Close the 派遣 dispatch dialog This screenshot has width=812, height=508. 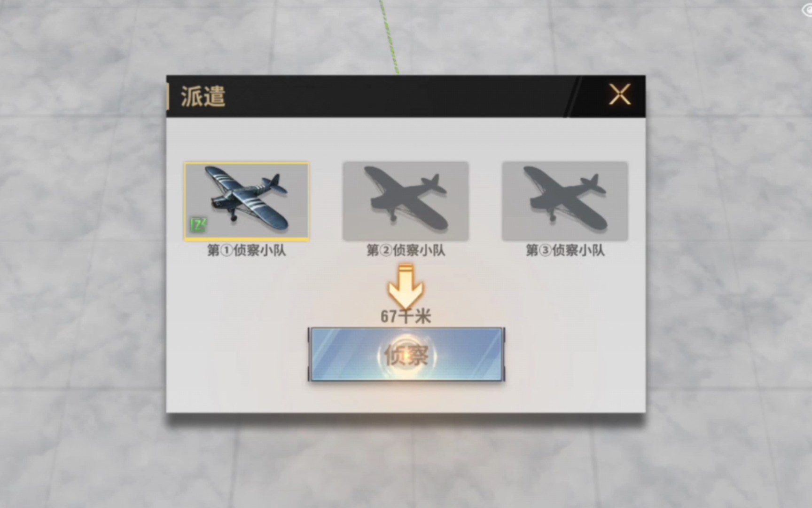coord(620,95)
